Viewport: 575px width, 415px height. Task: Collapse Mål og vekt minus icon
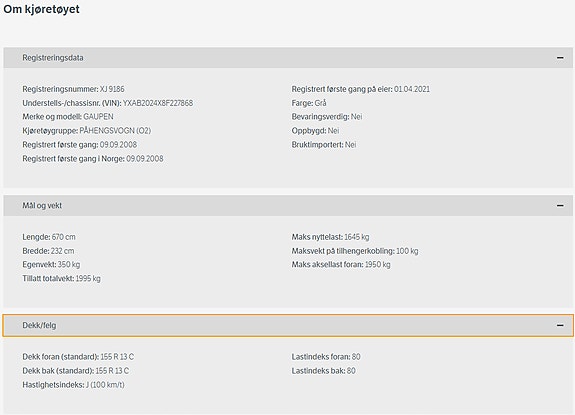pyautogui.click(x=560, y=205)
